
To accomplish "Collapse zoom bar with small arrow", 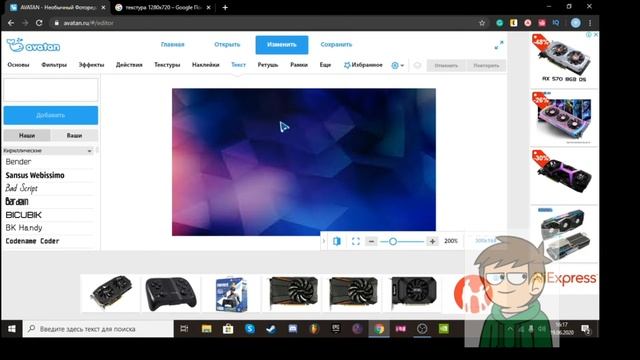I will (324, 241).
